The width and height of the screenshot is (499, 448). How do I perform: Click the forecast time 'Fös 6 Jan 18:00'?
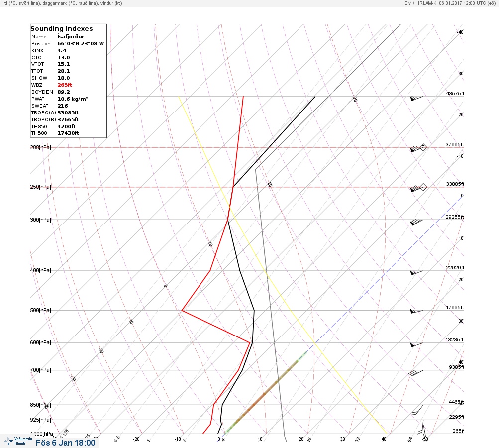(x=66, y=443)
